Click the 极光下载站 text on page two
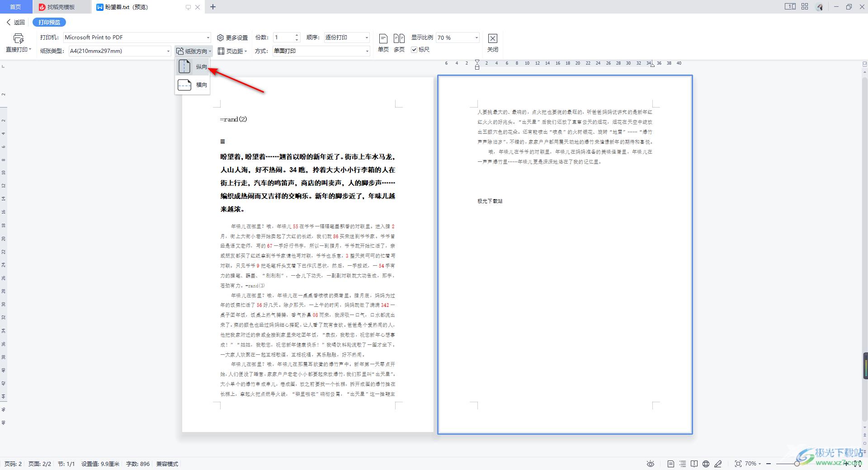The width and height of the screenshot is (868, 470). pos(490,201)
